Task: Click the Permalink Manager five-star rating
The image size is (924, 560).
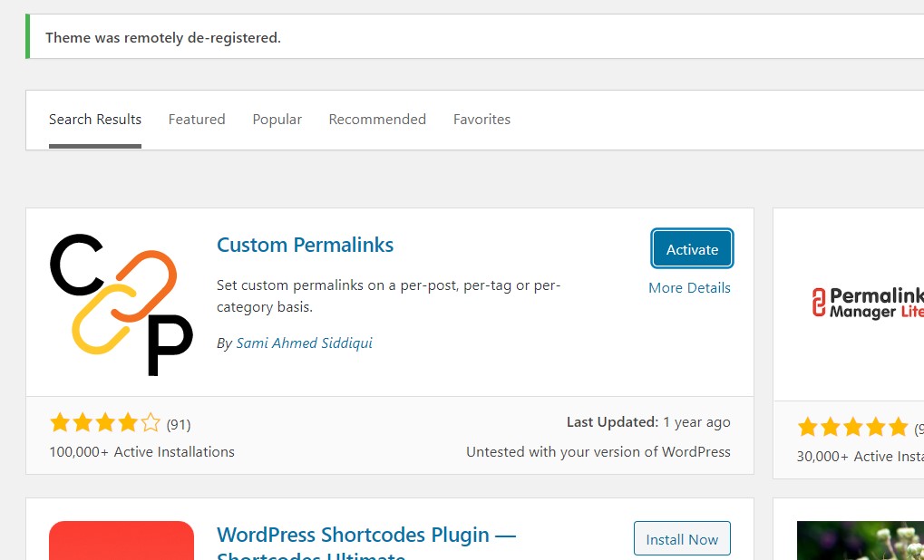Action: coord(852,427)
